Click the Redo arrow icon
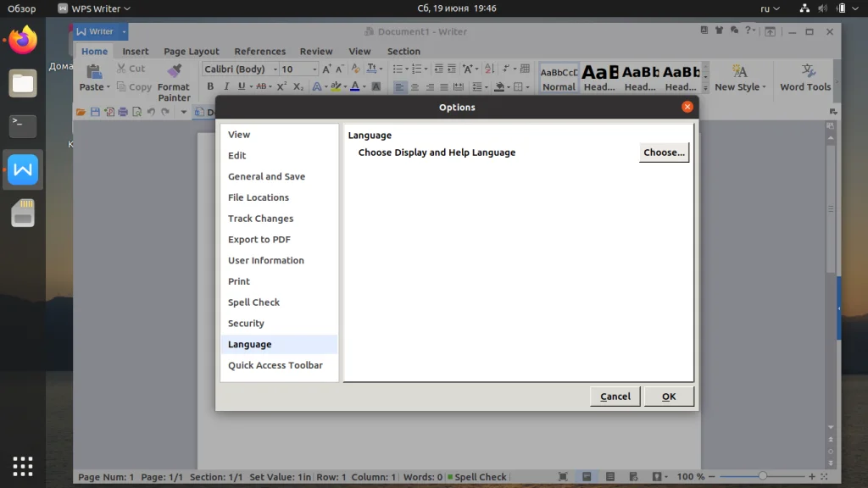This screenshot has height=488, width=868. coord(164,111)
